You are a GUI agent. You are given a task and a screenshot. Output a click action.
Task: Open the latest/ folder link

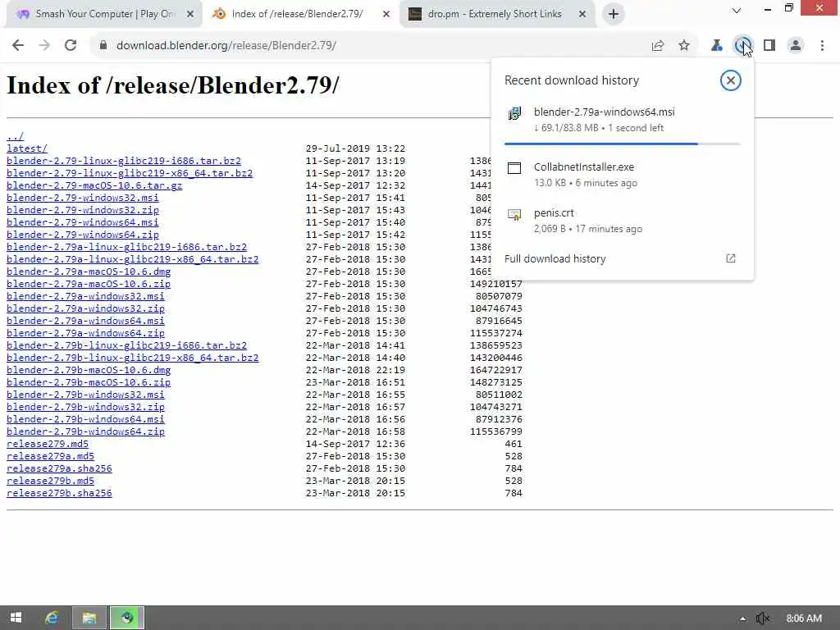click(27, 148)
